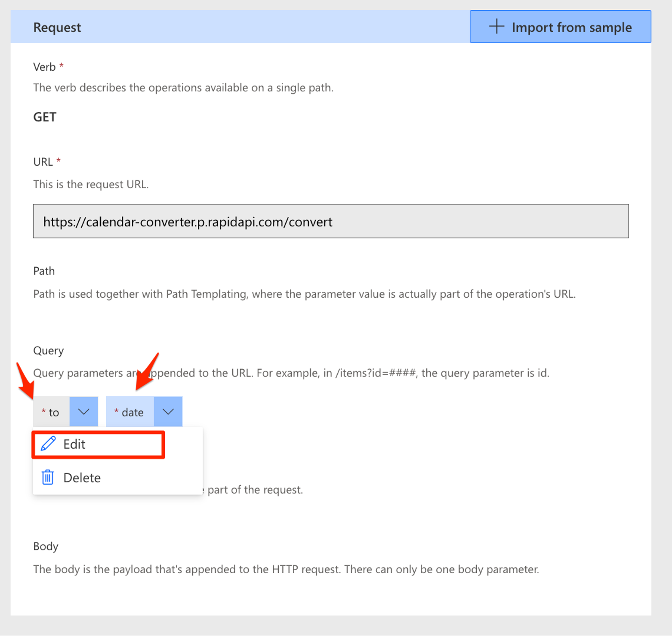The height and width of the screenshot is (636, 672).
Task: Click the GET verb label
Action: (44, 117)
